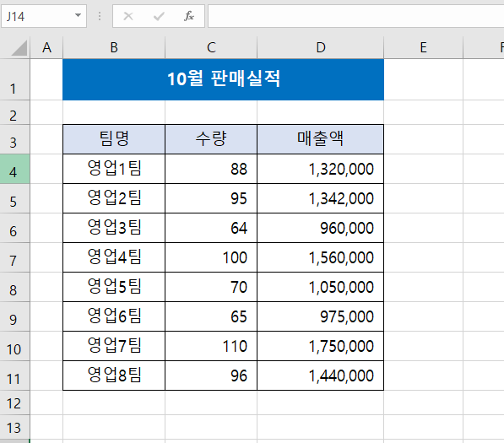Select cell '영업7팀'

click(x=114, y=346)
